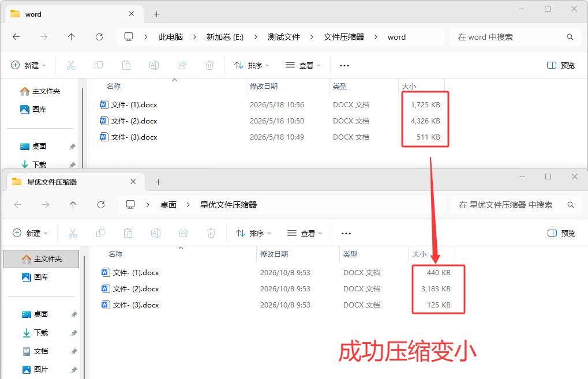
Task: Refresh the 星优文件压缩器 folder window
Action: coord(101,205)
